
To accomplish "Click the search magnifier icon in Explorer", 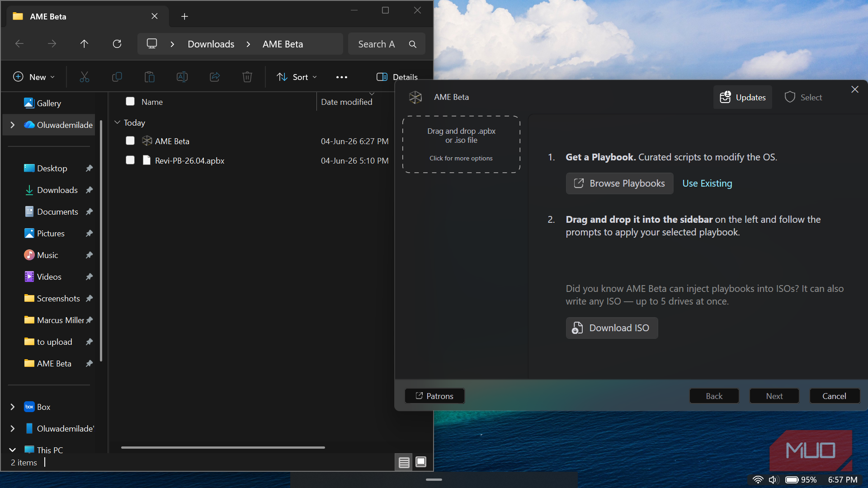I will [x=413, y=44].
